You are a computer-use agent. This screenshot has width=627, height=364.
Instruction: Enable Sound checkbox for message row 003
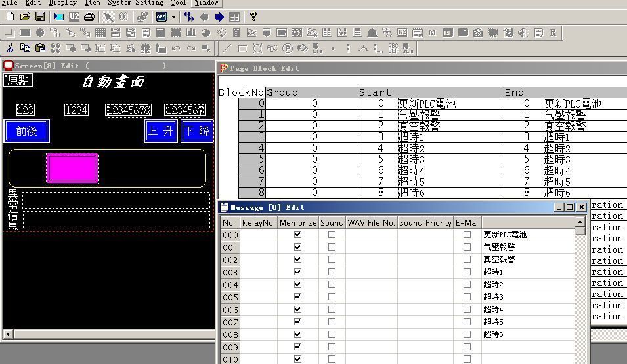[332, 272]
